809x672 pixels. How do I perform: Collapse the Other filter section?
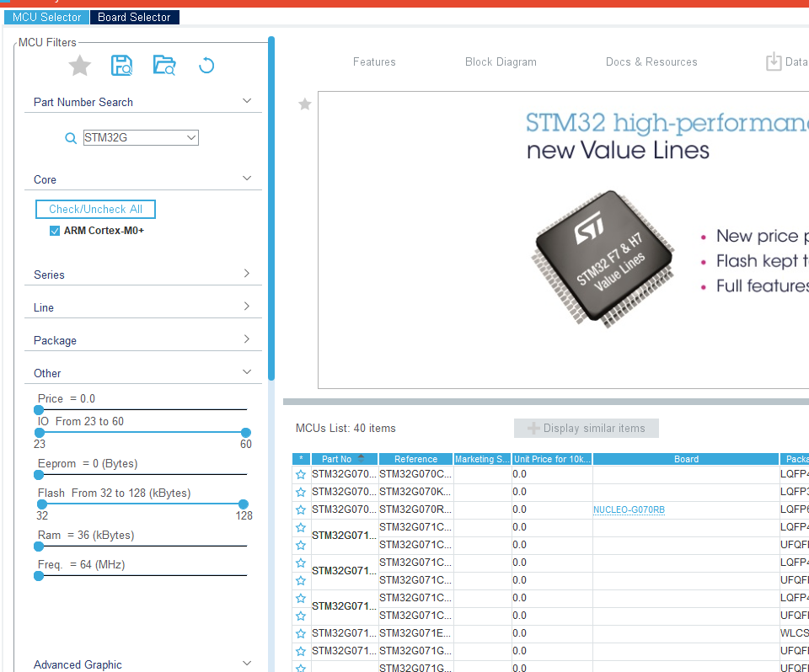(x=247, y=372)
